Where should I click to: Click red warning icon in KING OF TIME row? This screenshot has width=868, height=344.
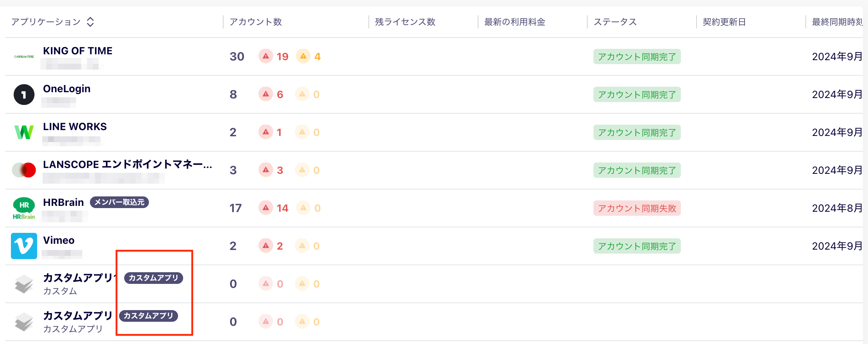pyautogui.click(x=266, y=56)
